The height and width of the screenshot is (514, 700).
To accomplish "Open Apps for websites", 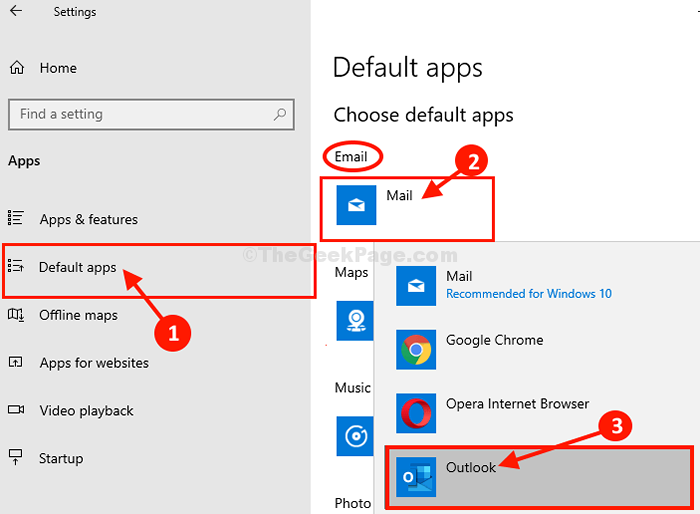I will 94,363.
